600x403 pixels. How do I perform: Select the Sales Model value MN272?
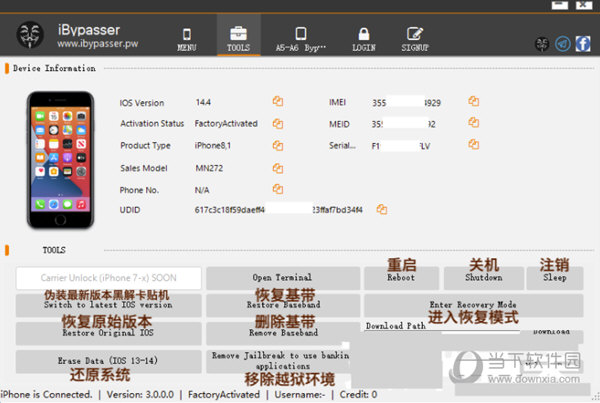[x=209, y=168]
